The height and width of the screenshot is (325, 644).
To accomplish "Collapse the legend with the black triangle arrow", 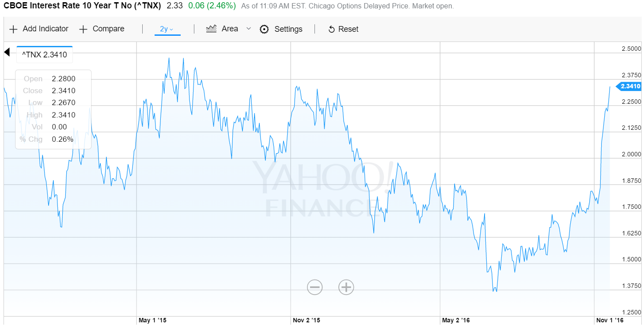I will click(7, 53).
